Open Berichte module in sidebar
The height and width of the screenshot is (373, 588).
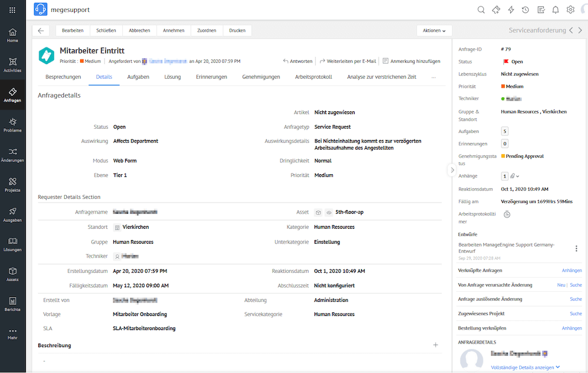[x=12, y=304]
